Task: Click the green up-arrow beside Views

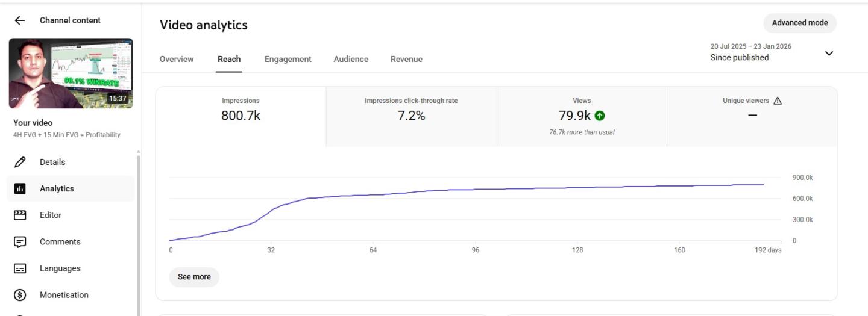Action: [x=600, y=116]
